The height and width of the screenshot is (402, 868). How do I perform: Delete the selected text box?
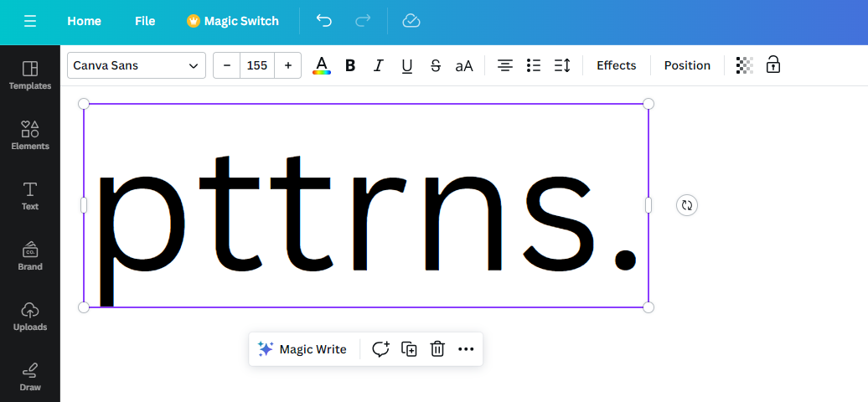(x=437, y=349)
